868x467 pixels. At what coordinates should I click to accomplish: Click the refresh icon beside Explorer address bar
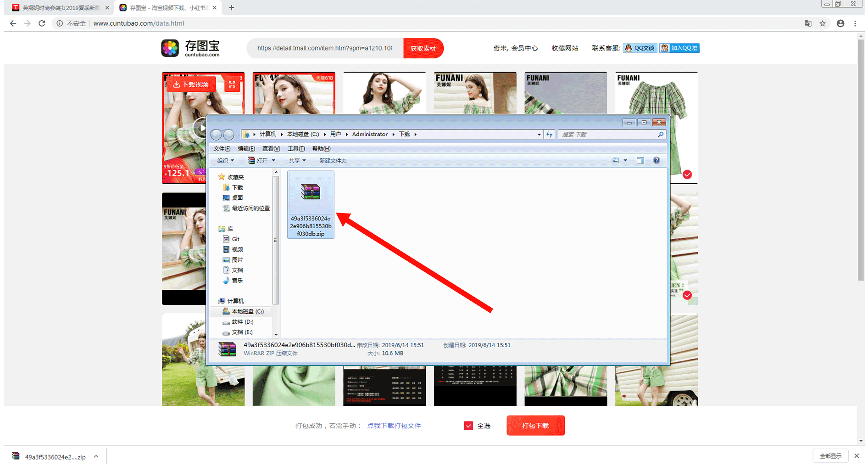549,135
